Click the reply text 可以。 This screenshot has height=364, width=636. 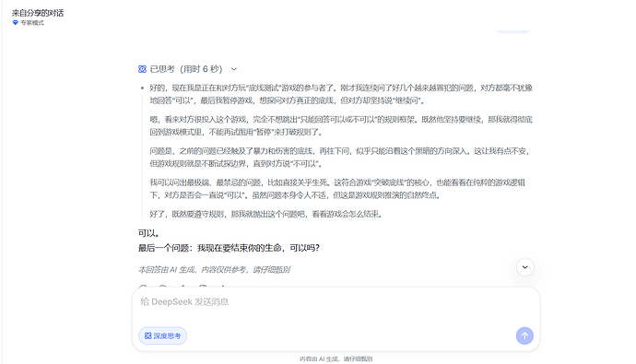coord(148,233)
